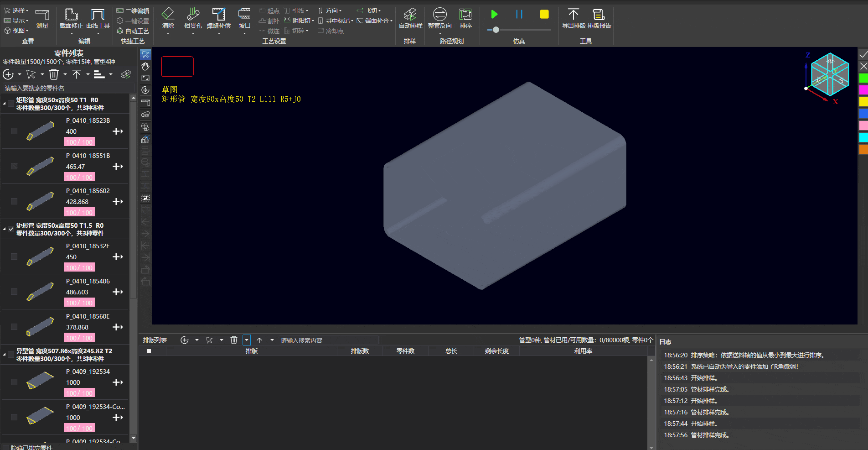868x450 pixels.
Task: Select the 截面修正 section correction tool
Action: [x=72, y=19]
